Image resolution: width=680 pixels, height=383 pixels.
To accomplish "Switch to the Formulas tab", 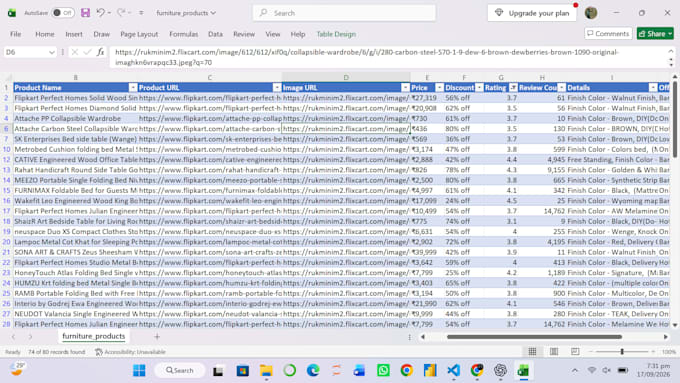I will (x=183, y=34).
